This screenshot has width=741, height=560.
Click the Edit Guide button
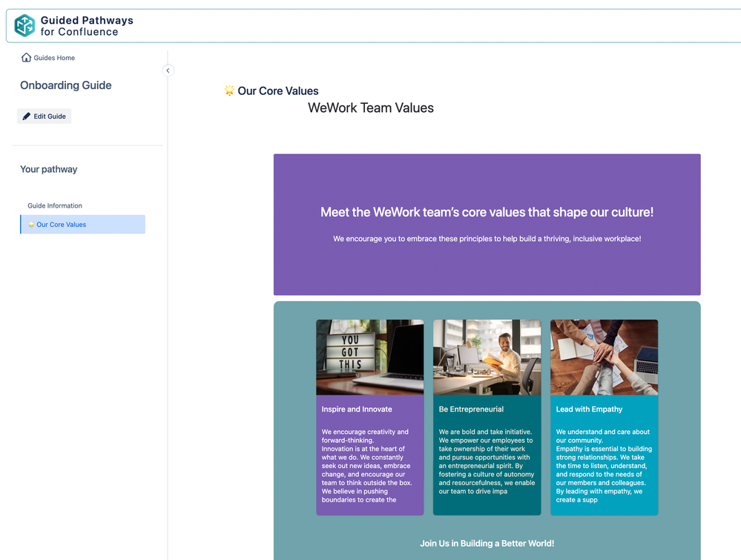[45, 116]
